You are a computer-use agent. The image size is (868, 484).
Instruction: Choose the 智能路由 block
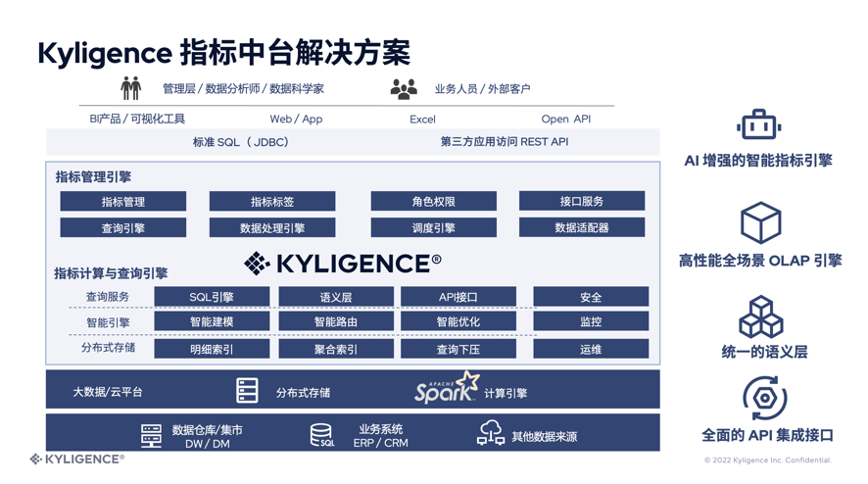coord(336,322)
